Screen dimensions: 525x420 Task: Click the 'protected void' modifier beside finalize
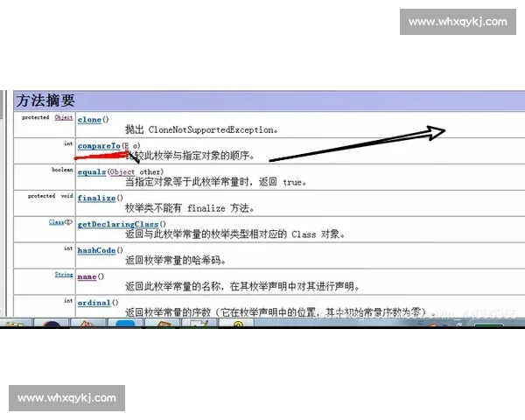[50, 196]
